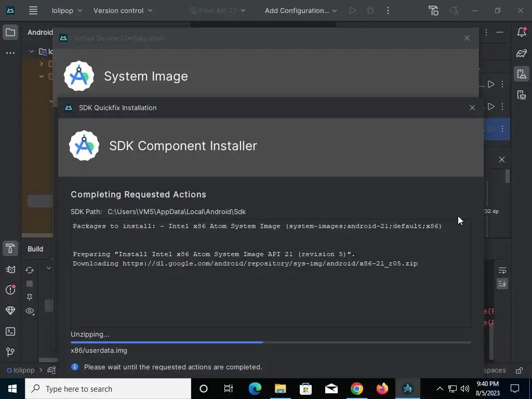Screen dimensions: 532x399
Task: Close the SDK Quickfix Installation dialog
Action: click(472, 108)
